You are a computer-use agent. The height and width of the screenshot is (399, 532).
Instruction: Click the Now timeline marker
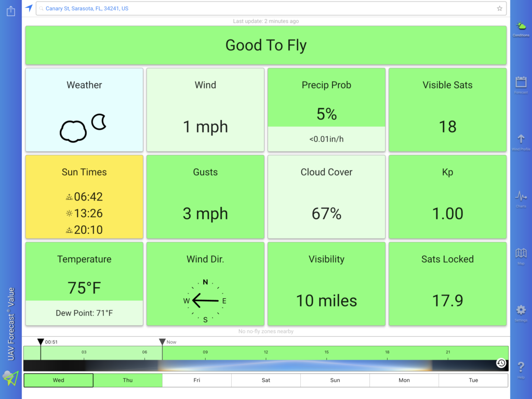162,342
